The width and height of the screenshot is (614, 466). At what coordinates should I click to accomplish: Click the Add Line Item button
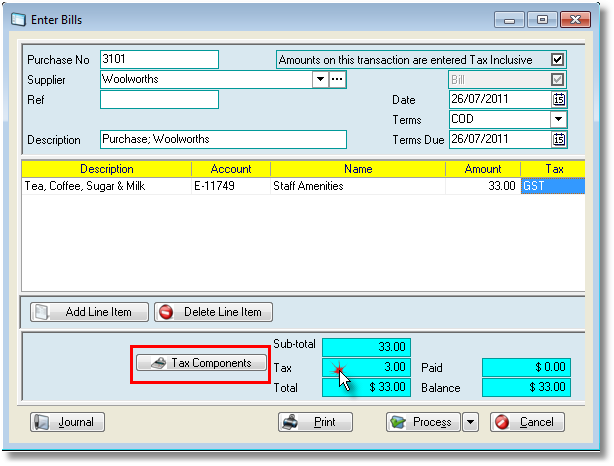[x=89, y=312]
